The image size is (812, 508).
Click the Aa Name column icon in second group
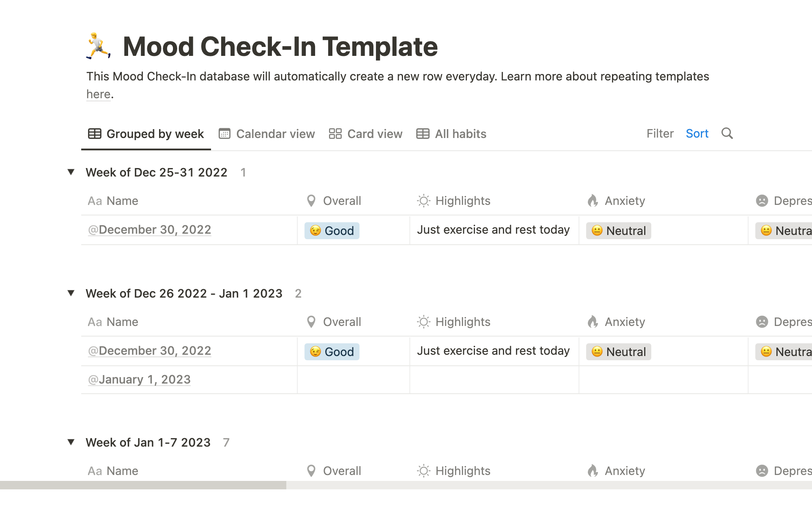tap(95, 322)
